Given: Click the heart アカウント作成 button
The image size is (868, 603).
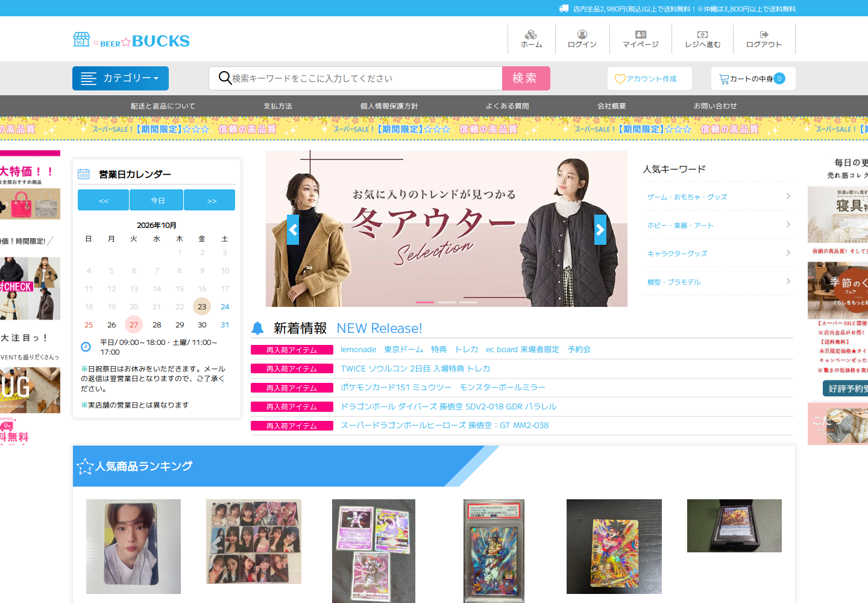Looking at the screenshot, I should click(x=649, y=78).
